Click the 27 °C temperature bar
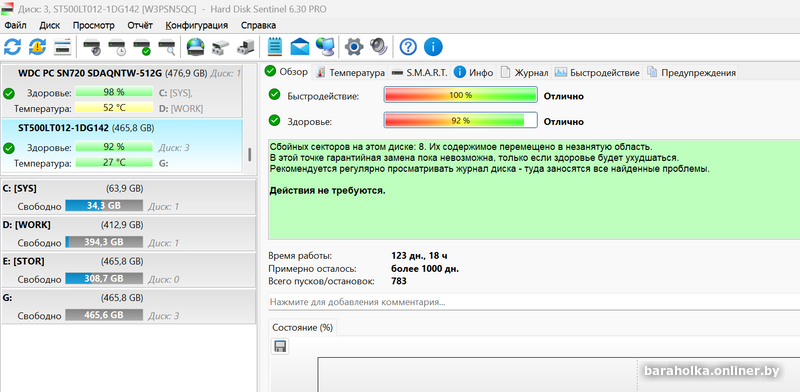Screen dimensions: 800x392 click(x=114, y=163)
